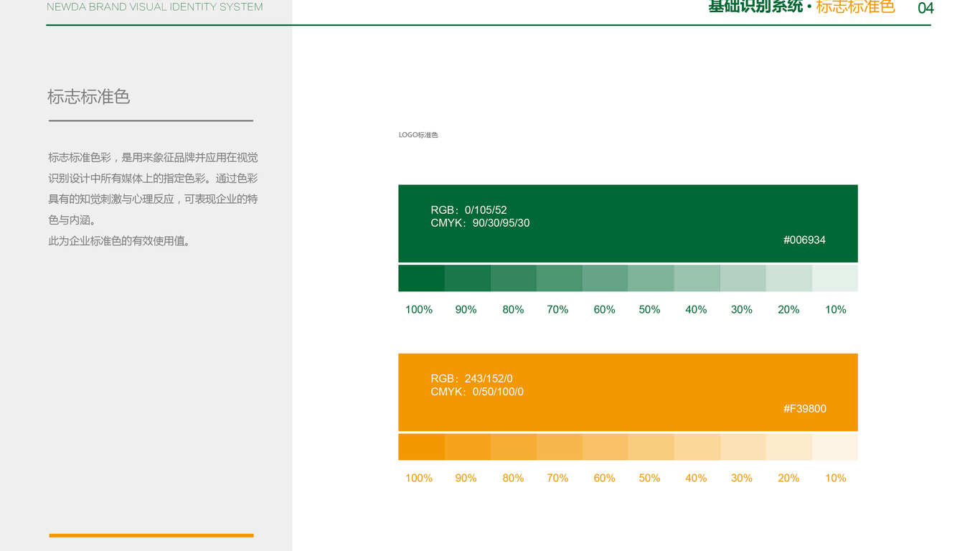Click the orange "10%" label
This screenshot has width=980, height=551.
pos(836,479)
